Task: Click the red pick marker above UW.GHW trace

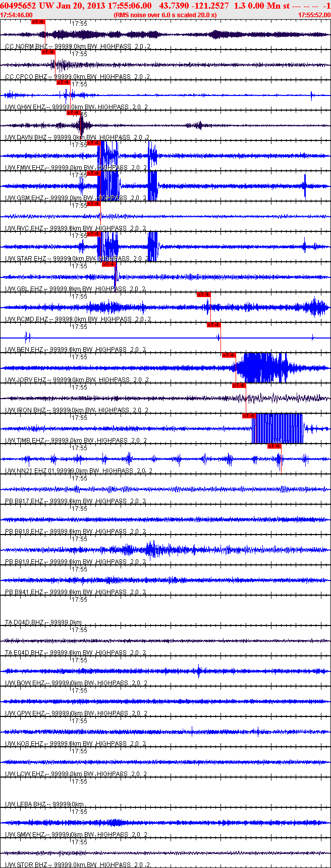Action: coord(64,82)
